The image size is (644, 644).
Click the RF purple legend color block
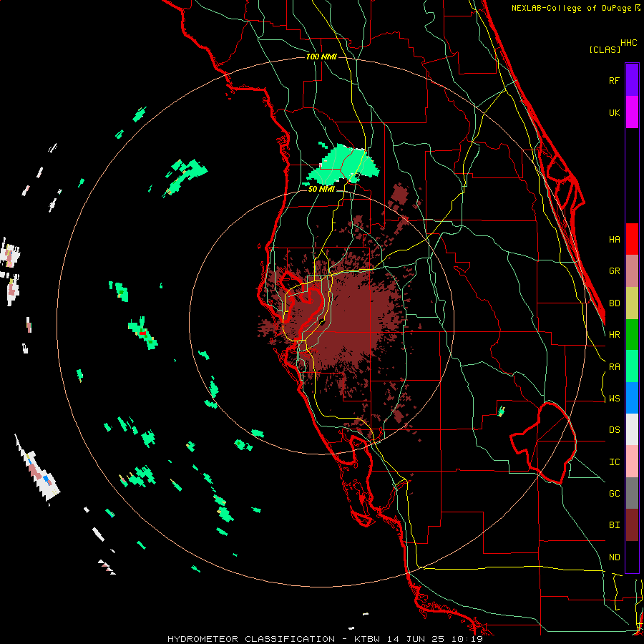632,80
